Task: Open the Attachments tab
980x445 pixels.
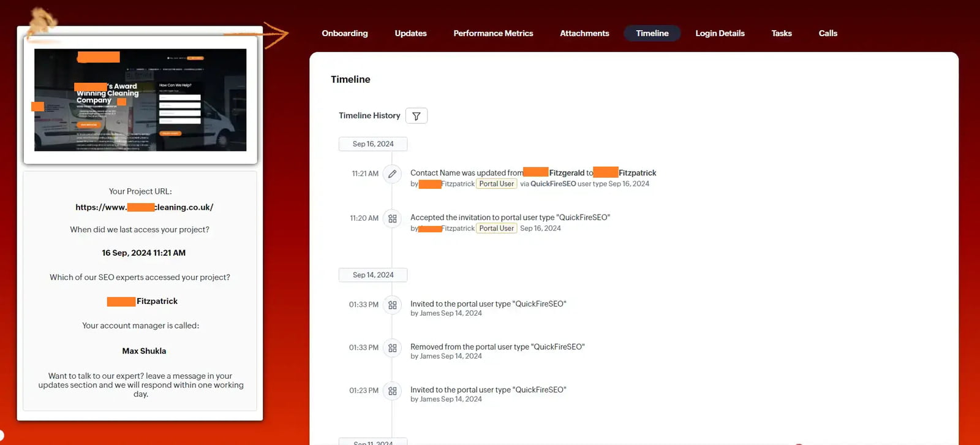Action: (584, 33)
